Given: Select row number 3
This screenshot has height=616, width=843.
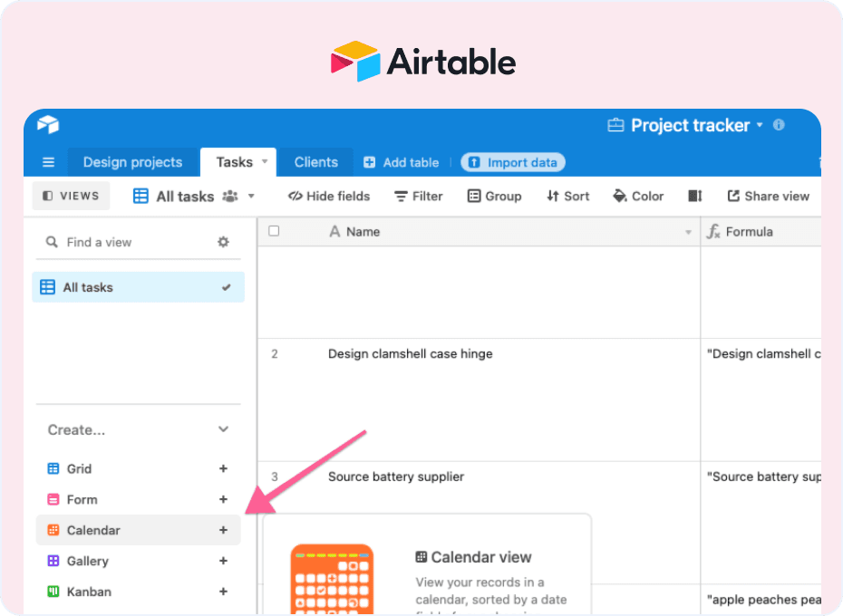Looking at the screenshot, I should (275, 476).
